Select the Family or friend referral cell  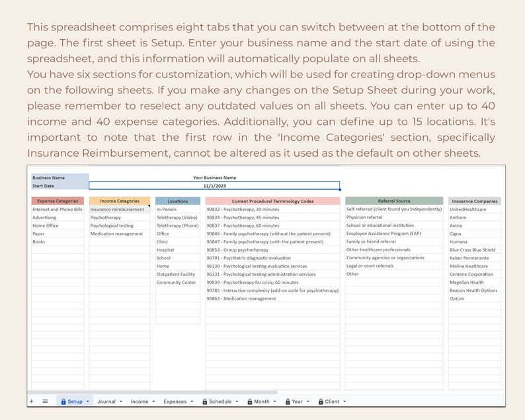point(394,241)
